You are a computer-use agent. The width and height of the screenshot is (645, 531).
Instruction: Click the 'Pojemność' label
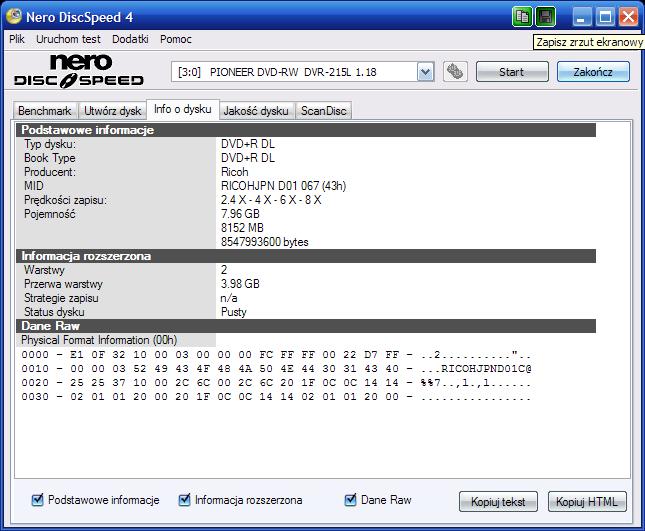pyautogui.click(x=50, y=214)
